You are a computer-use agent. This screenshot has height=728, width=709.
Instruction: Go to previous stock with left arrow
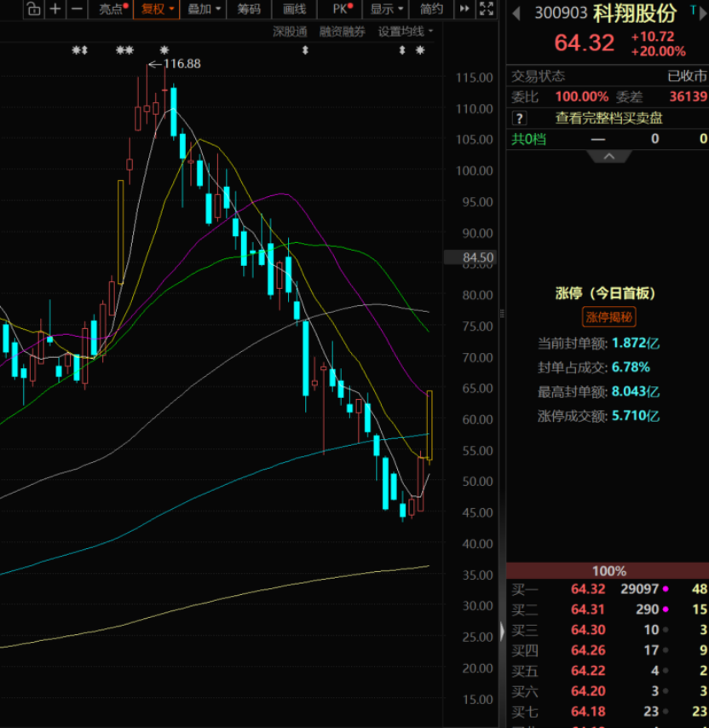[516, 14]
